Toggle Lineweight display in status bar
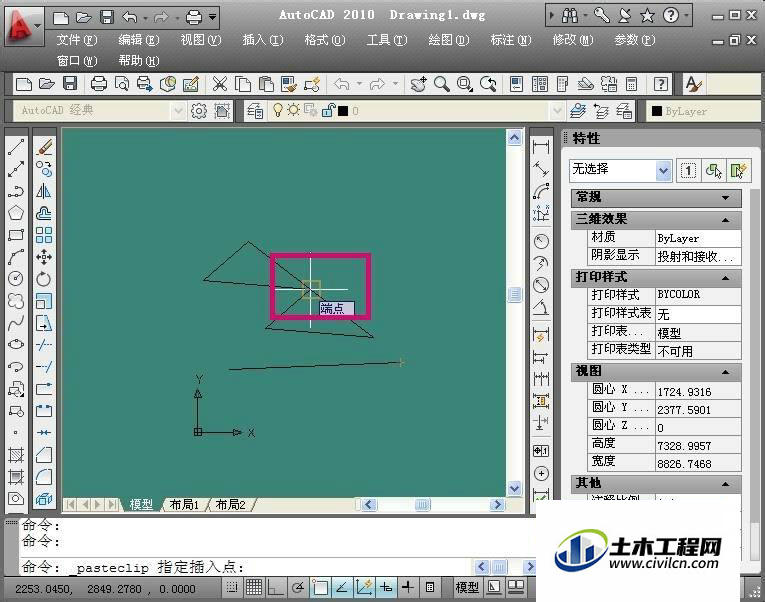The image size is (765, 602). coord(408,588)
